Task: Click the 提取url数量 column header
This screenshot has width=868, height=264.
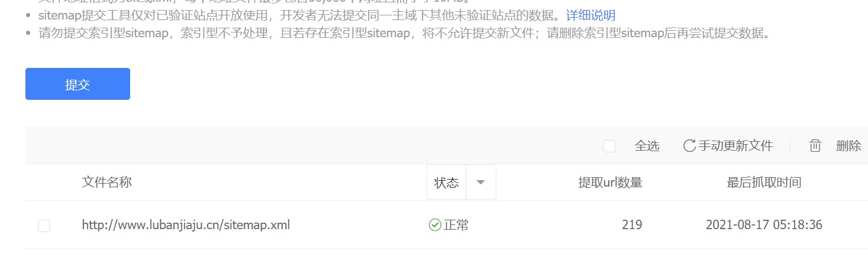Action: (x=610, y=182)
